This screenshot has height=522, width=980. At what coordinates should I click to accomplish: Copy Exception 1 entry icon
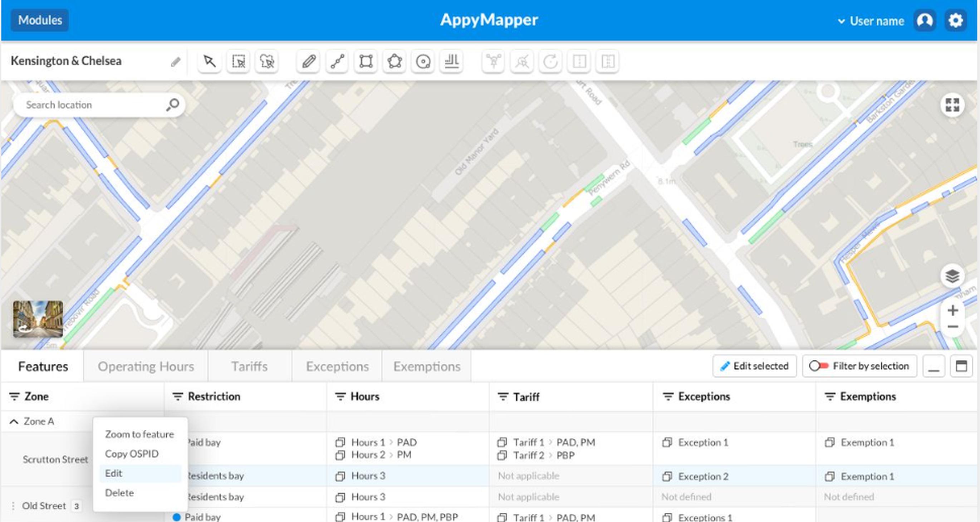pyautogui.click(x=667, y=443)
